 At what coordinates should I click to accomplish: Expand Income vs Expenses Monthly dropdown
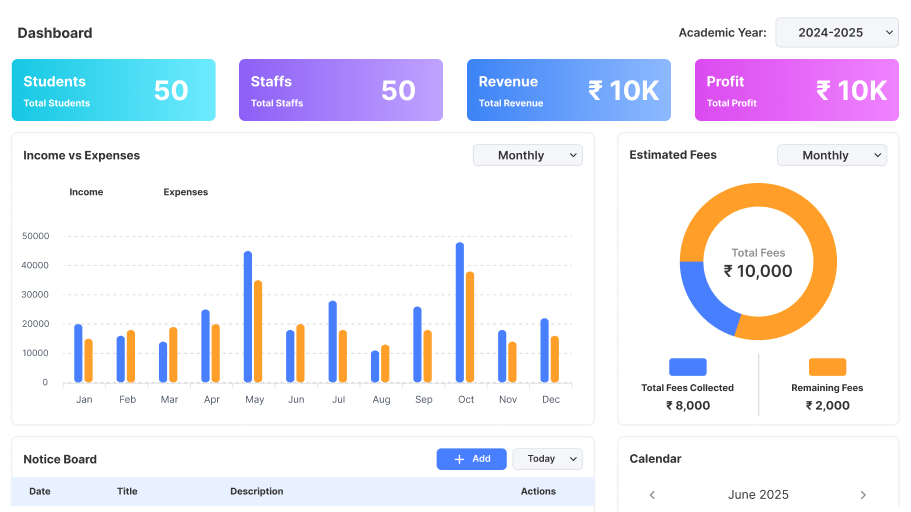[x=527, y=155]
